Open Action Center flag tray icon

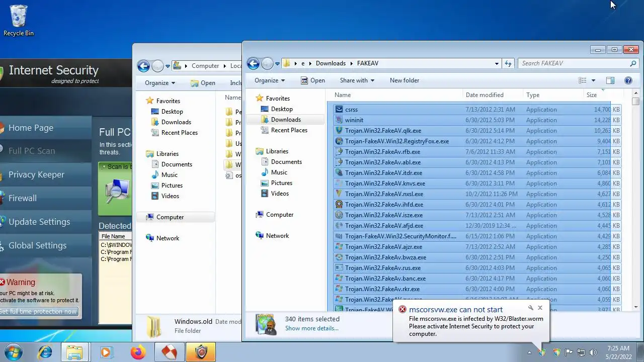click(x=569, y=352)
